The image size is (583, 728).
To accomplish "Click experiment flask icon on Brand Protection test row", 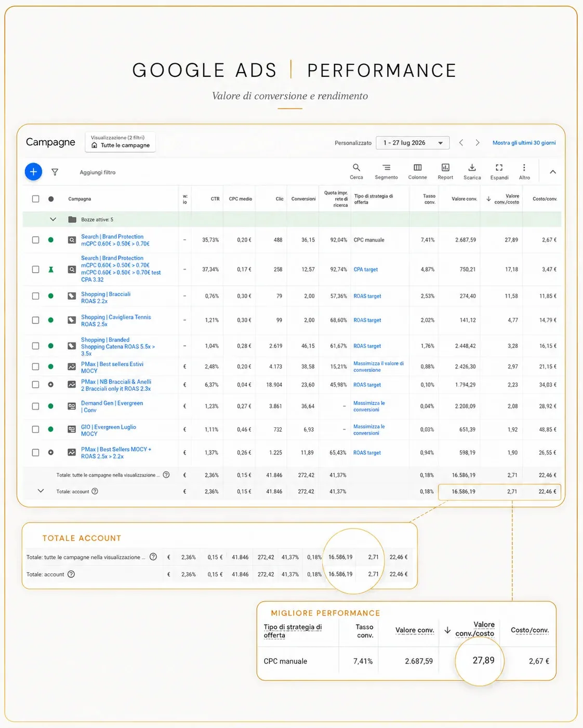I will click(x=51, y=269).
